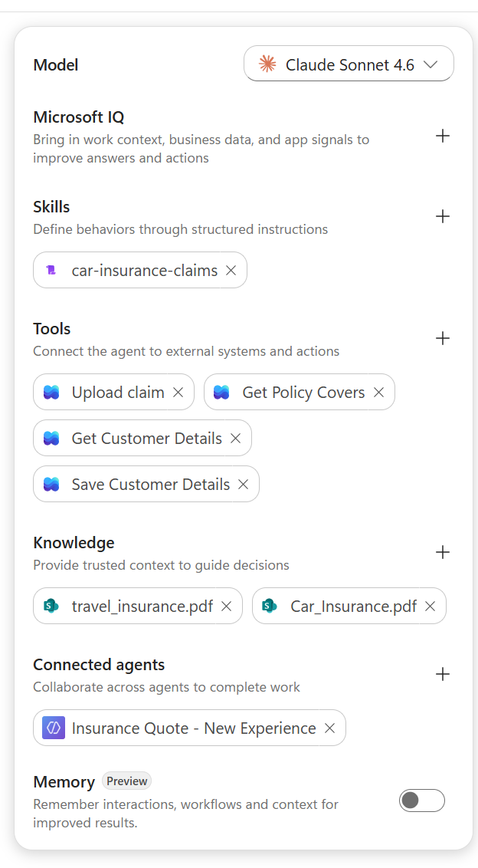Click the SharePoint icon on travel_insurance.pdf

click(x=51, y=607)
